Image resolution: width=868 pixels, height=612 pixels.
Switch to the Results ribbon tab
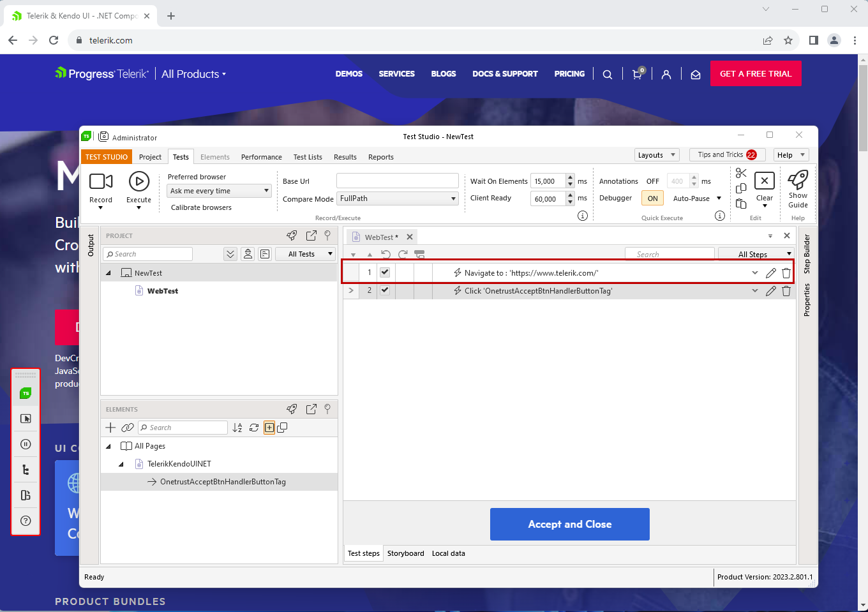tap(345, 157)
